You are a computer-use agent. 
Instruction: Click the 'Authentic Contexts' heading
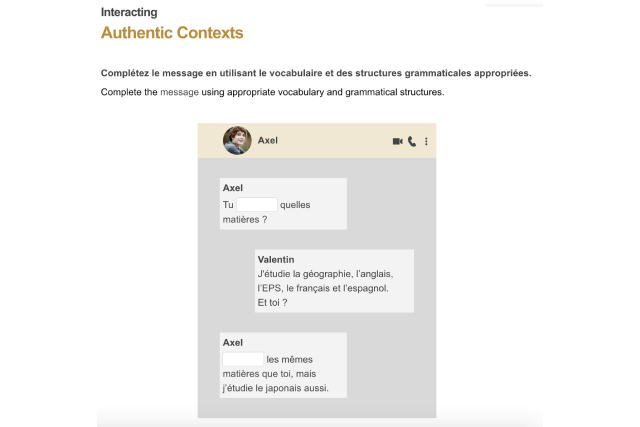[172, 33]
